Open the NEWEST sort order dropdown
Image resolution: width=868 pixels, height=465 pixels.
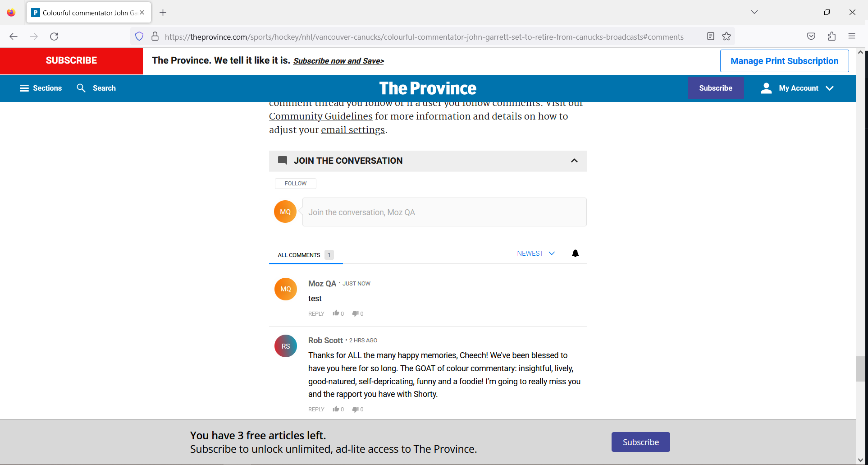[536, 253]
